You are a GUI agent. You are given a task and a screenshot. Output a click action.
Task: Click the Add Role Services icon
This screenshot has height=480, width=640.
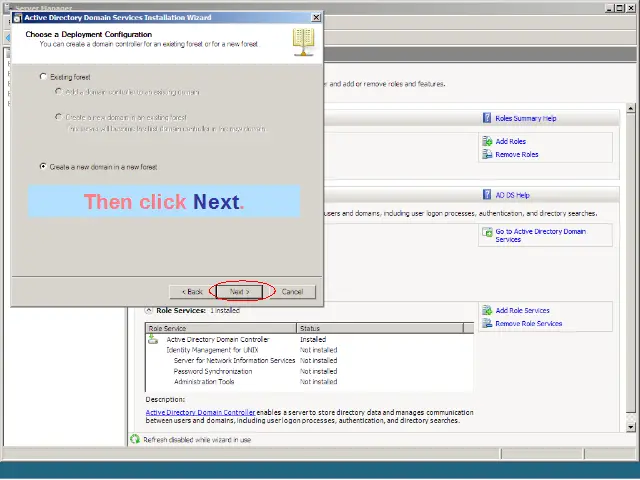pos(487,310)
